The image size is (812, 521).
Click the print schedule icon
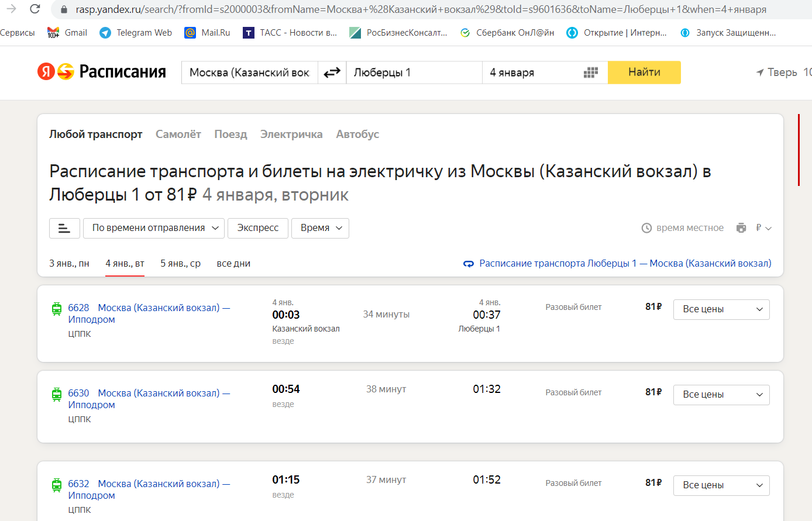coord(741,228)
